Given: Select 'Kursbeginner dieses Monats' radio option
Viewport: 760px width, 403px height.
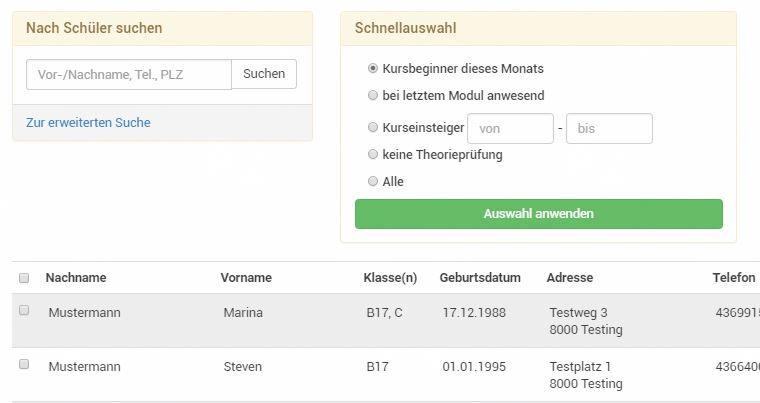Looking at the screenshot, I should pyautogui.click(x=373, y=69).
